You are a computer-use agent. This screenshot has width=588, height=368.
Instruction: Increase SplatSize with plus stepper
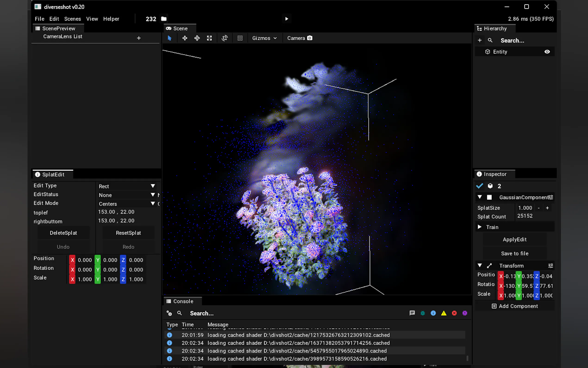(x=547, y=208)
